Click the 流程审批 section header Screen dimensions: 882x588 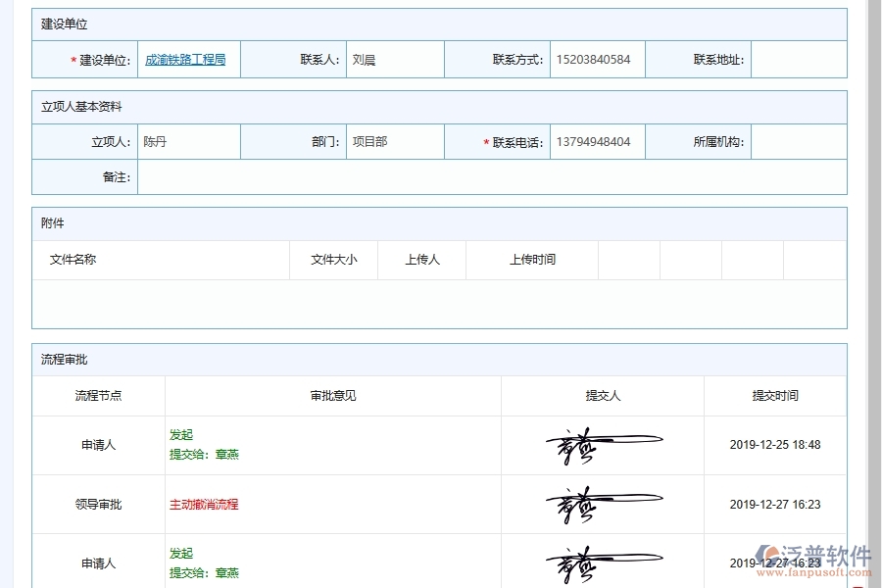65,360
